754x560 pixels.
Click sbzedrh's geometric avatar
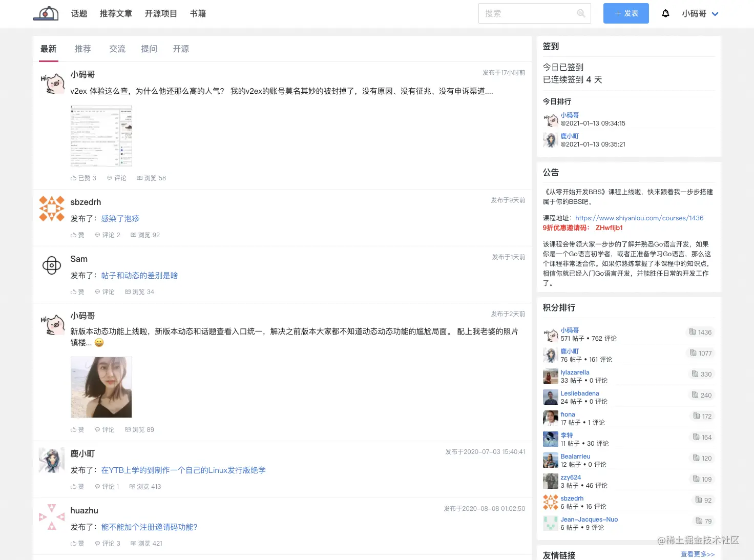tap(51, 208)
